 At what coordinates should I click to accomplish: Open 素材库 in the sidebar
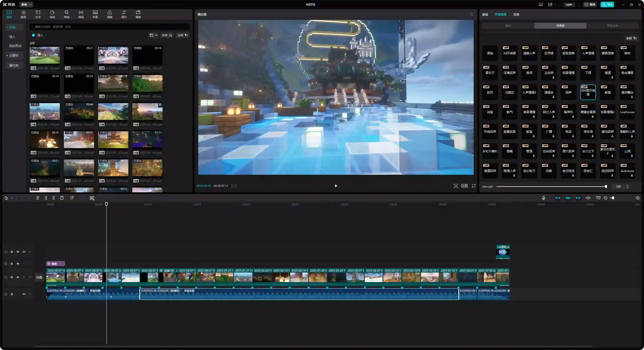(14, 65)
